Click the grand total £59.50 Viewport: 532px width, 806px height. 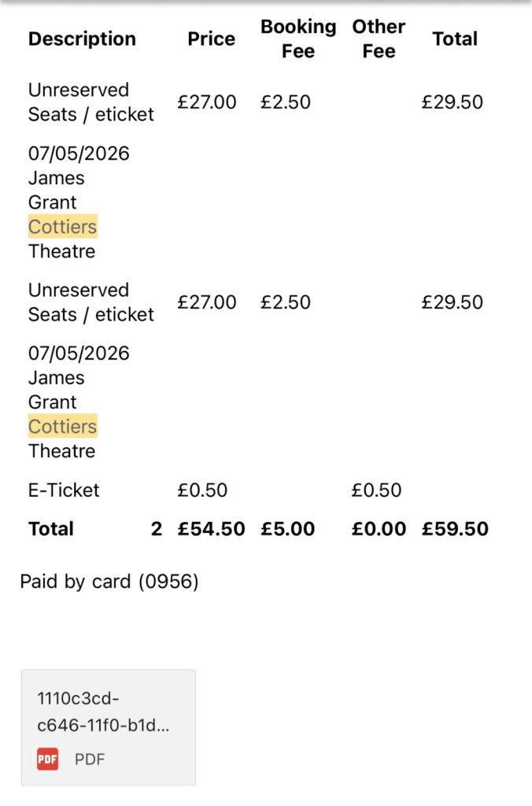tap(455, 529)
